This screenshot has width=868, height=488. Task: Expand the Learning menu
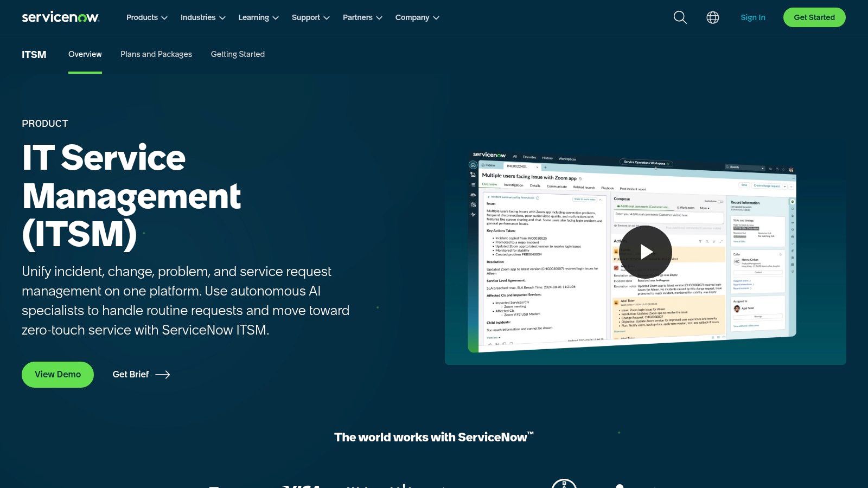pyautogui.click(x=258, y=17)
